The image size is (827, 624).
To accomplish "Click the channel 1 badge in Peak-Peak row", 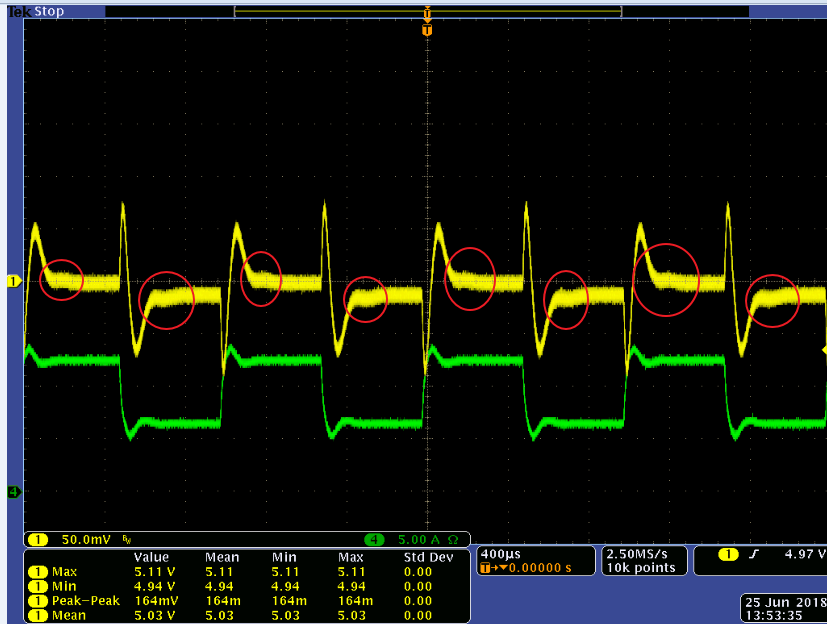I will click(x=37, y=600).
